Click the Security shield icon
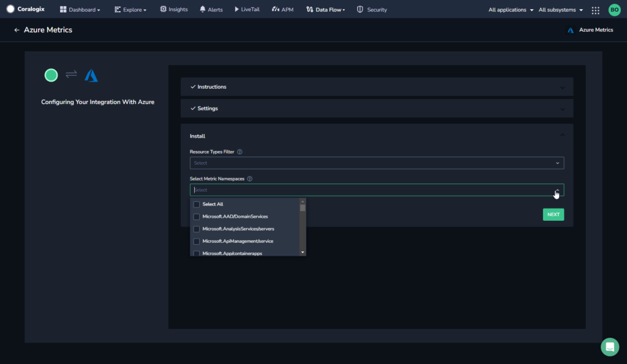Viewport: 627px width, 364px height. click(x=360, y=9)
